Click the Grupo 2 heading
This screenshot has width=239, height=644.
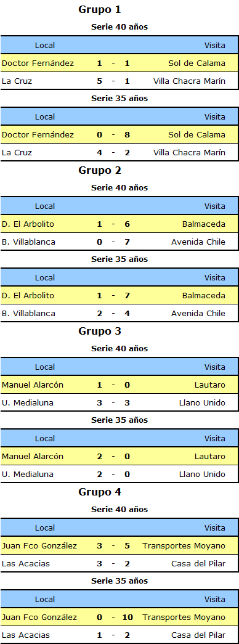[99, 171]
